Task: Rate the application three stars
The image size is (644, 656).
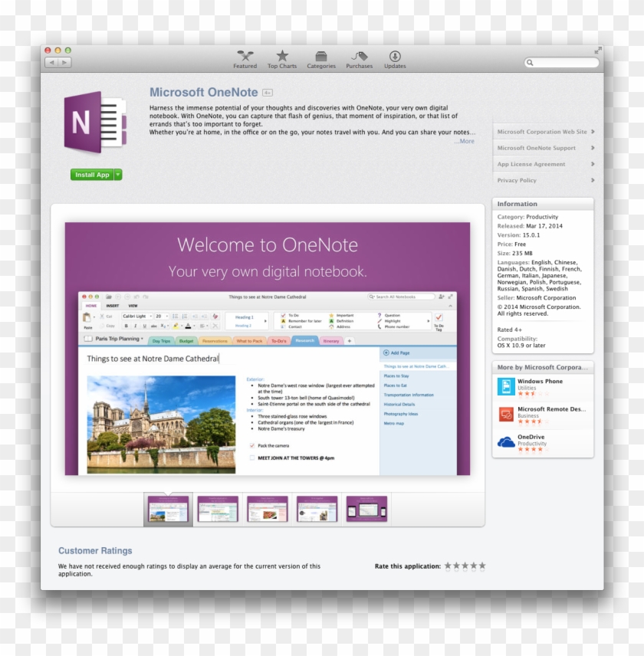Action: (465, 566)
